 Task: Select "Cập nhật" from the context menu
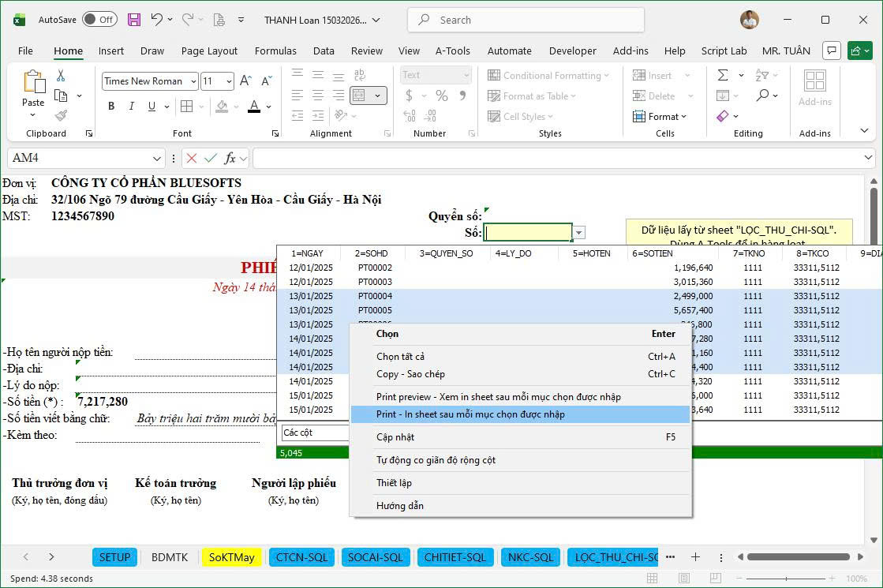point(396,436)
